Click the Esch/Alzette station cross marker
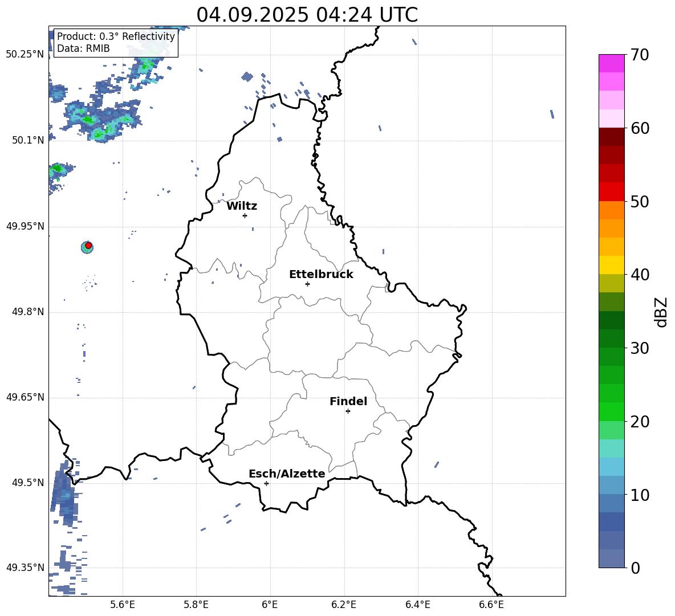675x616 pixels. (x=266, y=483)
